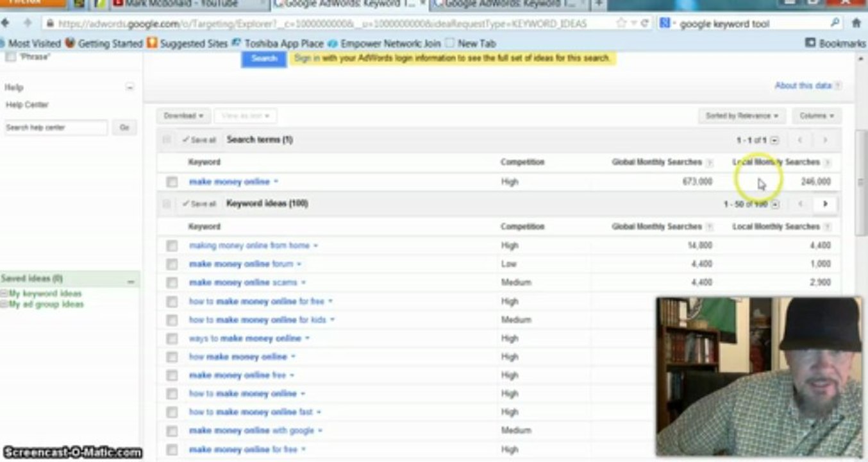Open Getting Started bookmark

103,44
